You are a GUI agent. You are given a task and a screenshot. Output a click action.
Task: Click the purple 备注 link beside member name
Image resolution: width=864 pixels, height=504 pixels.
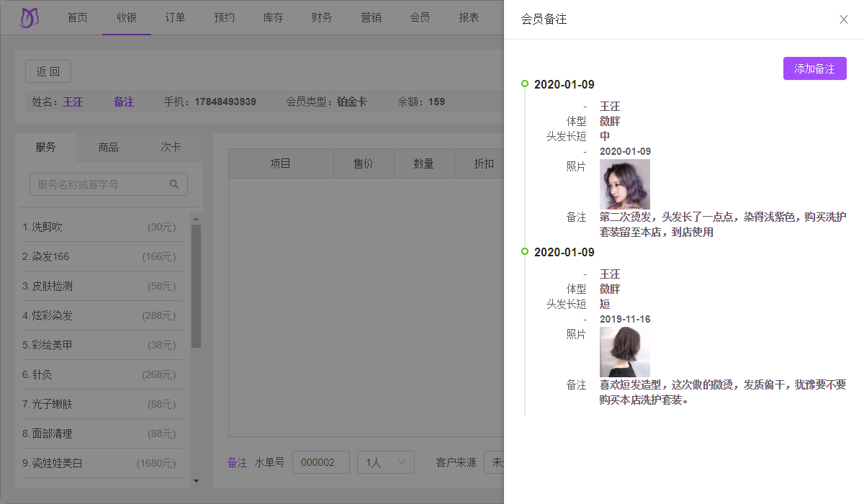pos(124,102)
